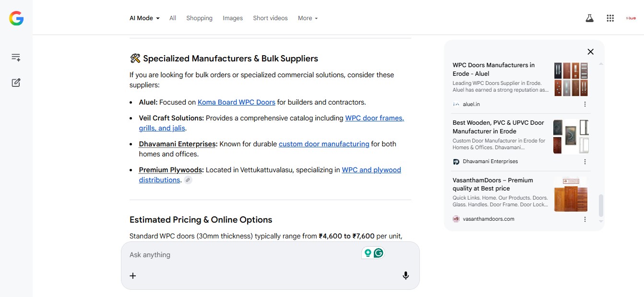Screen dimensions: 644x297
Task: Open WPC and plywood distributions link
Action: click(371, 170)
